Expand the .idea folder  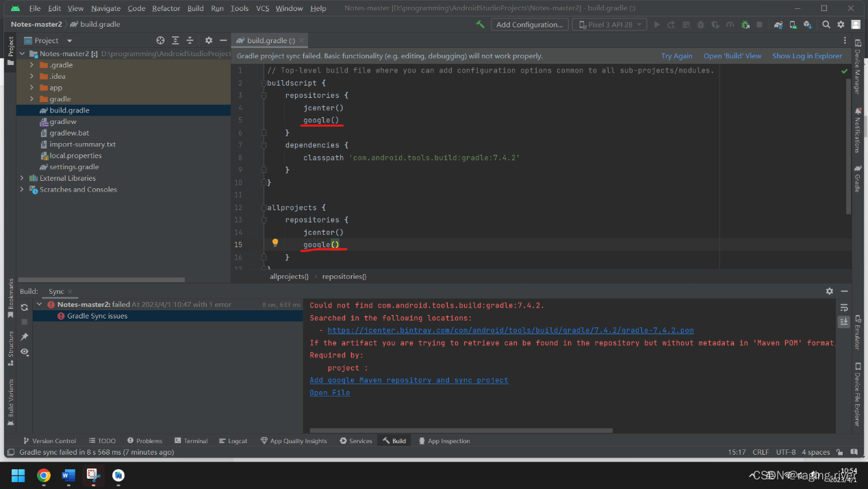click(31, 76)
